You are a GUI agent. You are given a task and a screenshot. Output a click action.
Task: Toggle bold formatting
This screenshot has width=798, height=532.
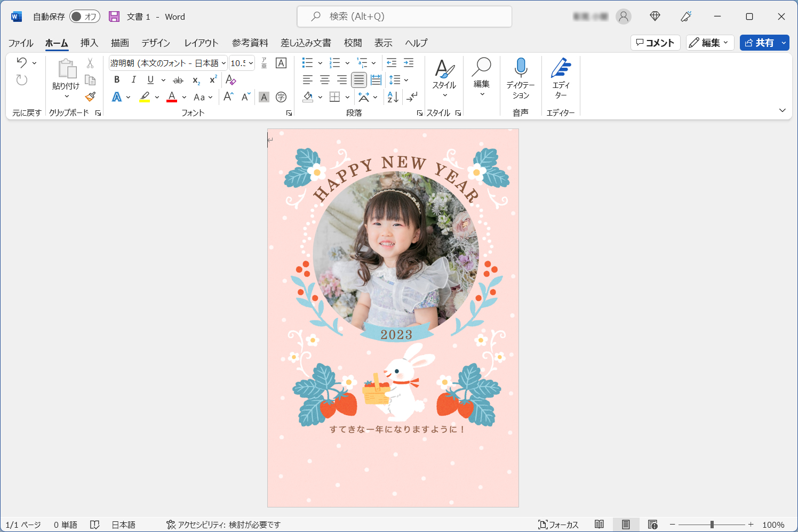point(116,80)
